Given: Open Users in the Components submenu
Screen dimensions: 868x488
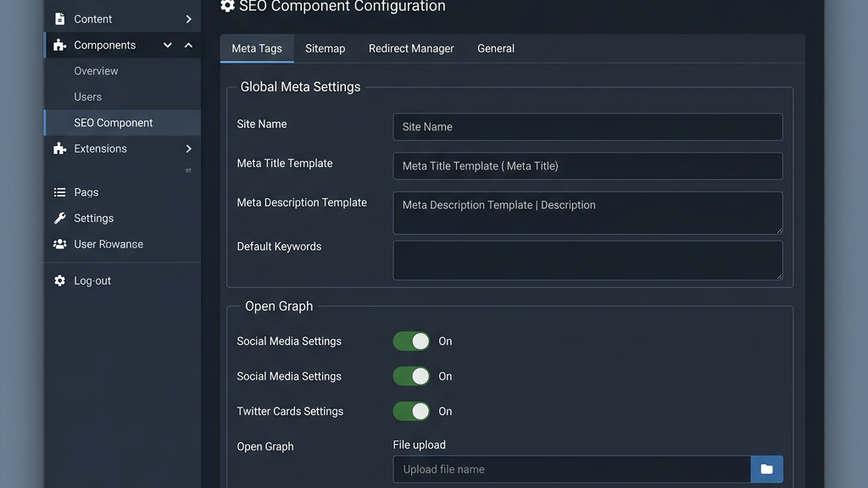Looking at the screenshot, I should coord(87,97).
